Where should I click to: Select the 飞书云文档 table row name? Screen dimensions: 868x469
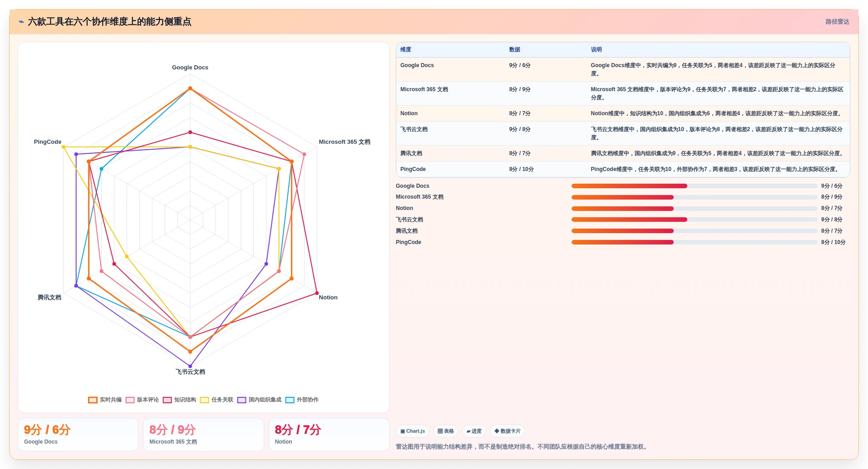[414, 129]
